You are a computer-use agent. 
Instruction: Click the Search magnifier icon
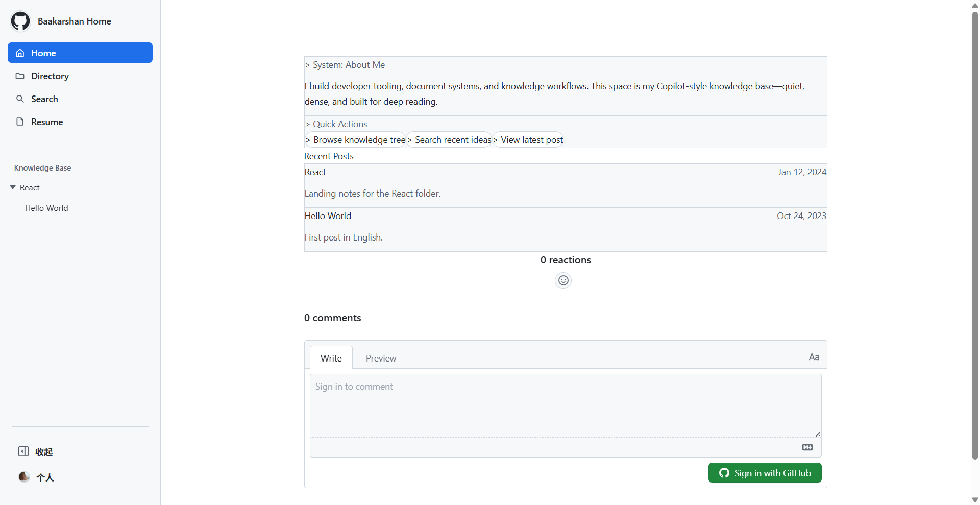(20, 99)
